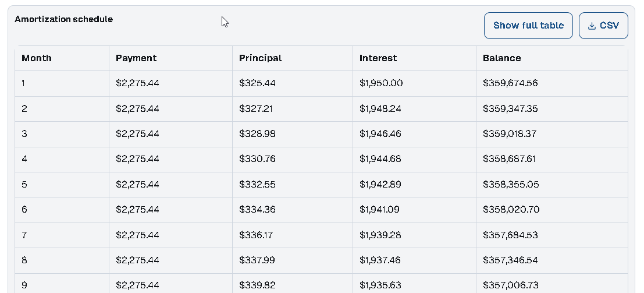Download the schedule as CSV
The image size is (644, 293).
603,26
